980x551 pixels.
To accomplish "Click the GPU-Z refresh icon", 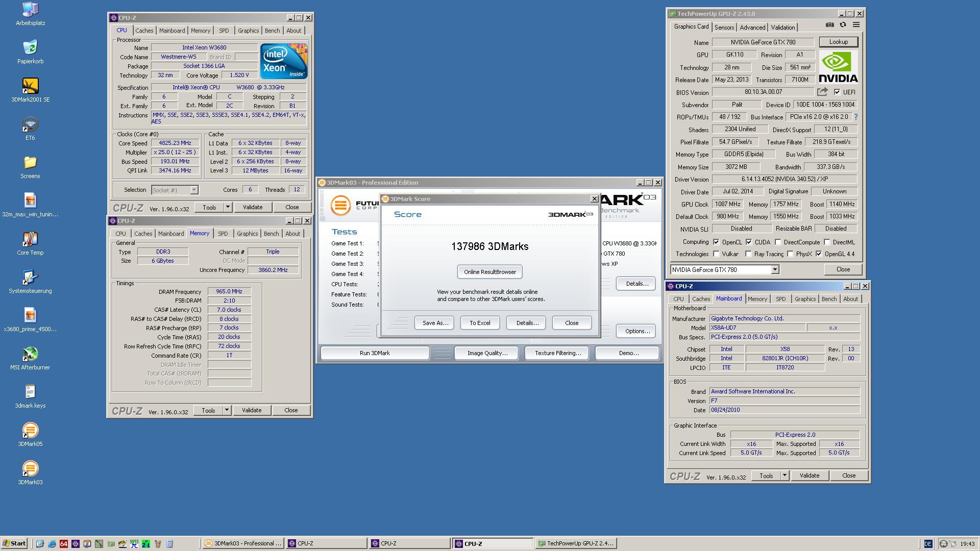I will [x=843, y=25].
